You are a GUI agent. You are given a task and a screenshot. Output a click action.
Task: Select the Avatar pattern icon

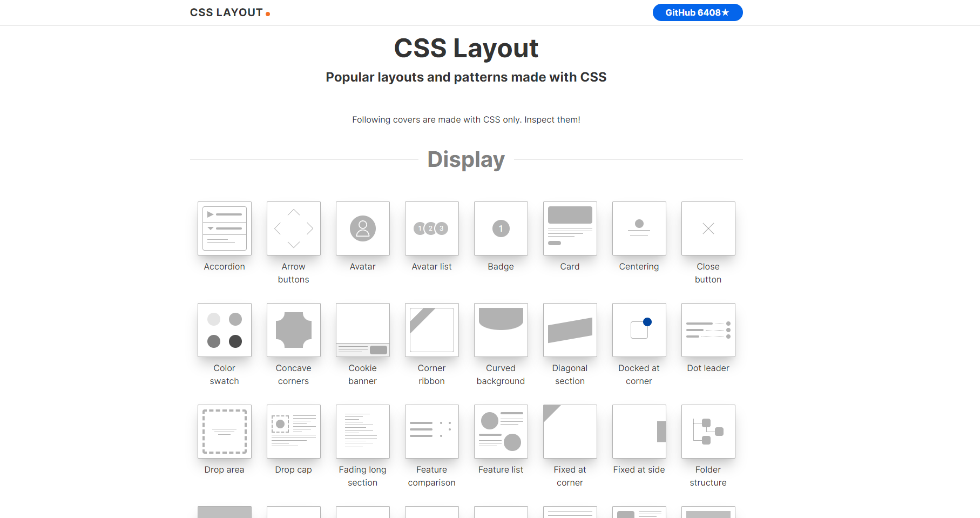(362, 228)
